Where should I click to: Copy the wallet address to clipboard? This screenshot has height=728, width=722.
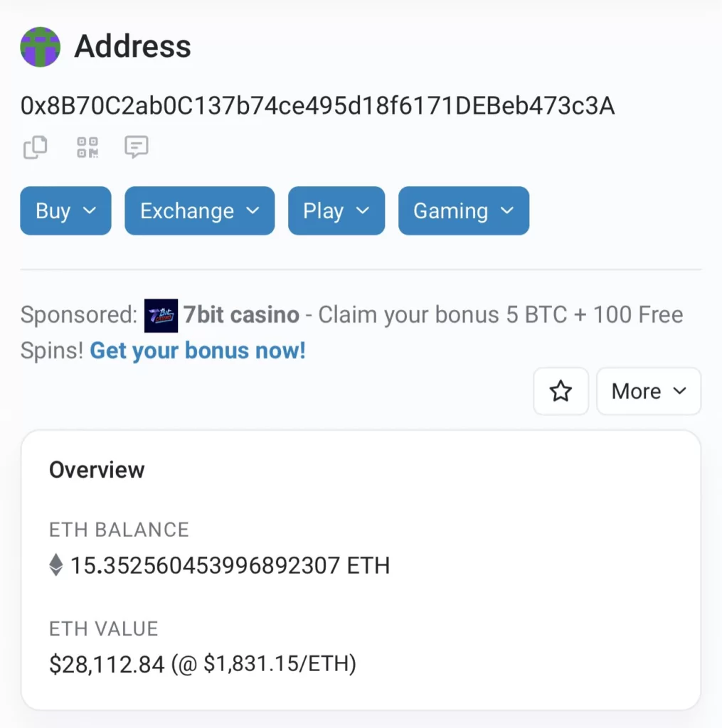pyautogui.click(x=36, y=148)
